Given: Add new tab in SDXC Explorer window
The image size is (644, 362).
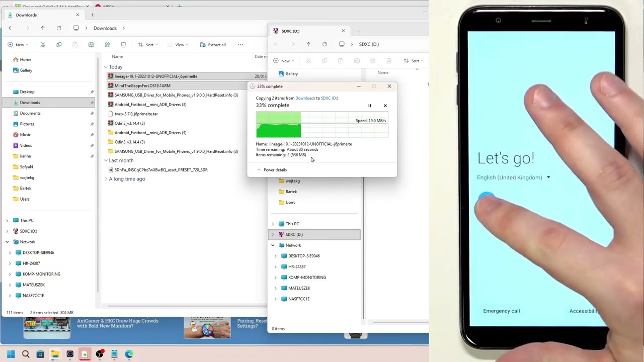Looking at the screenshot, I should click(358, 31).
